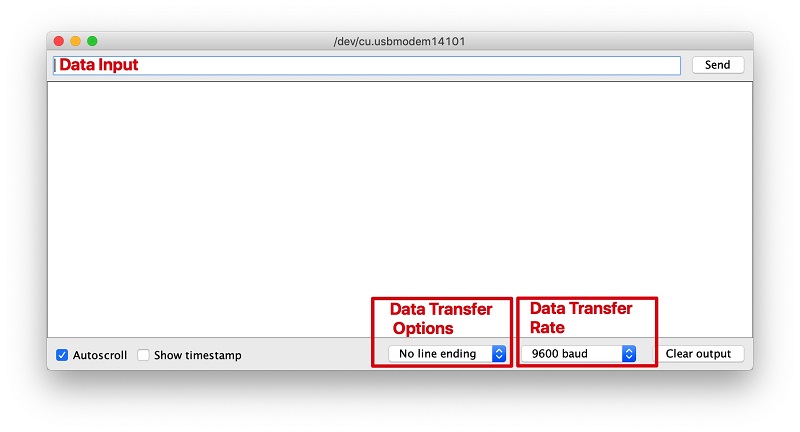Click empty bottom bar beside Show timestamp

(x=306, y=354)
